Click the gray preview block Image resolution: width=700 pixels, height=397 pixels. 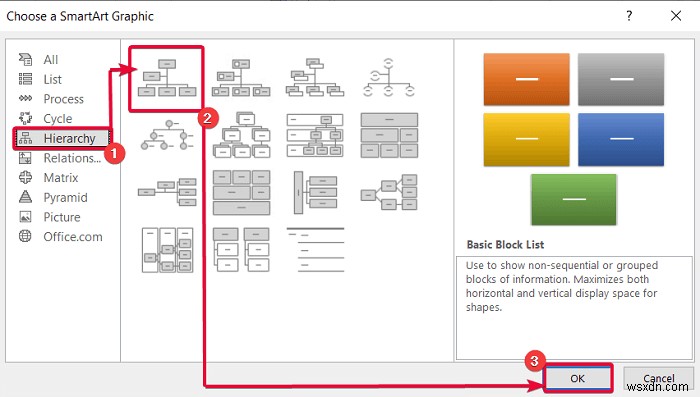click(x=621, y=79)
